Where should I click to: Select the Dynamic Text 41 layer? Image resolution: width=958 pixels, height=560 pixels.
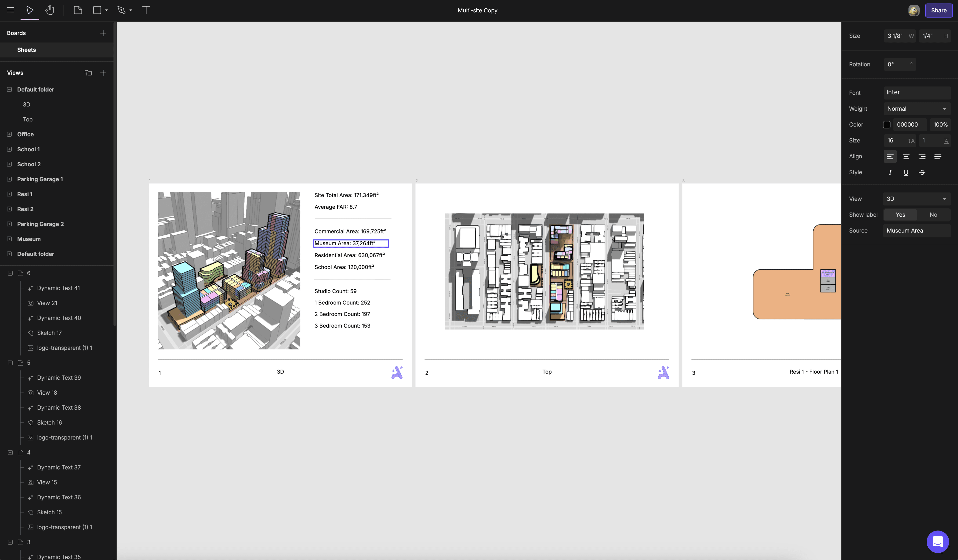click(x=58, y=288)
